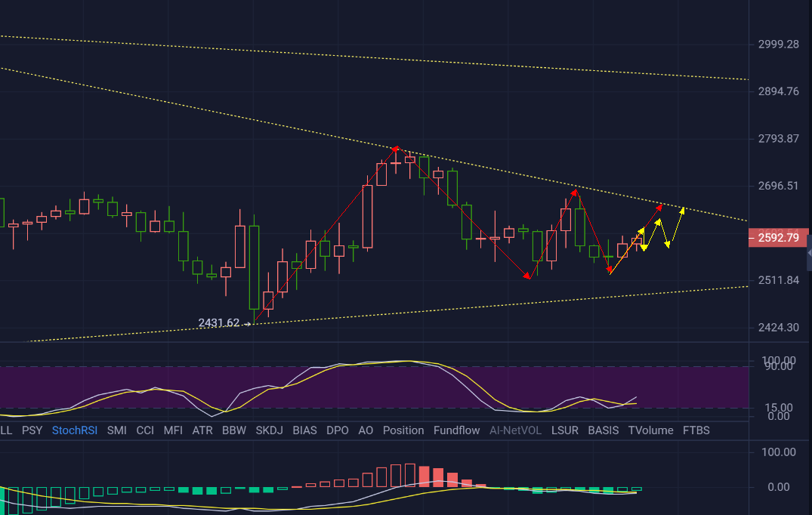Choose the BIAS indicator tab
Screen dimensions: 812x515
pyautogui.click(x=304, y=430)
